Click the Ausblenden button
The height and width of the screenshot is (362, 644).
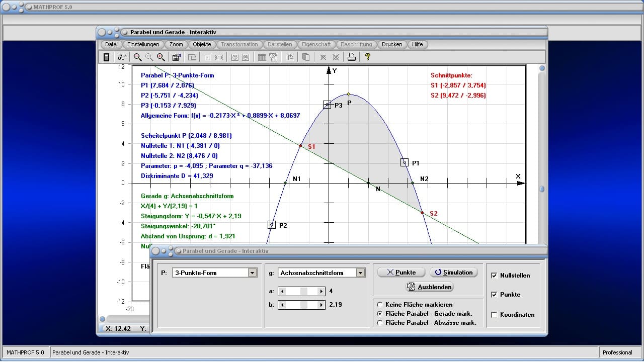[x=430, y=287]
